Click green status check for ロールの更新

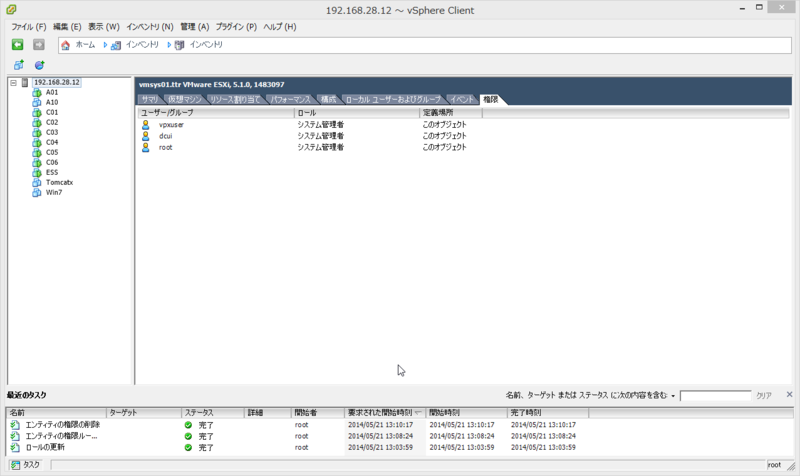point(188,447)
